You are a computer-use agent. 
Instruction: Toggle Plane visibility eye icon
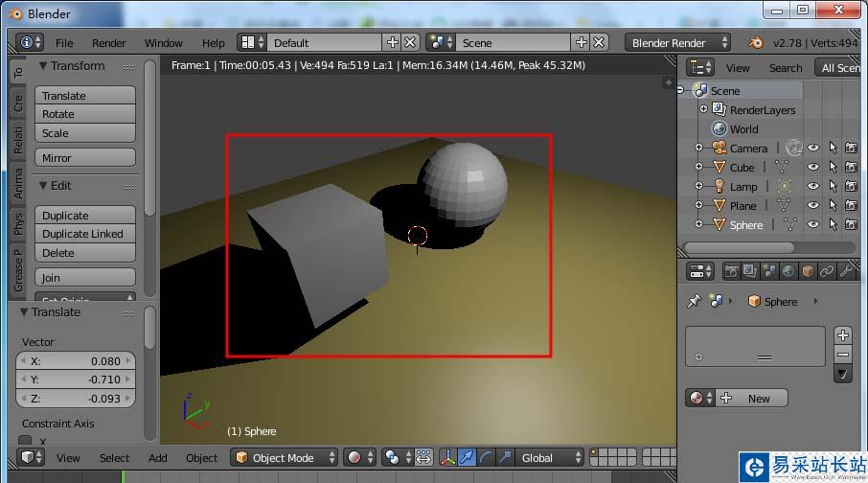tap(812, 205)
